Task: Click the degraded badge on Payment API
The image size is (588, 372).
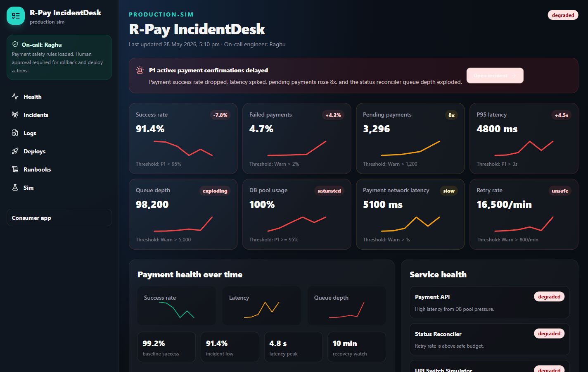Action: [x=549, y=296]
